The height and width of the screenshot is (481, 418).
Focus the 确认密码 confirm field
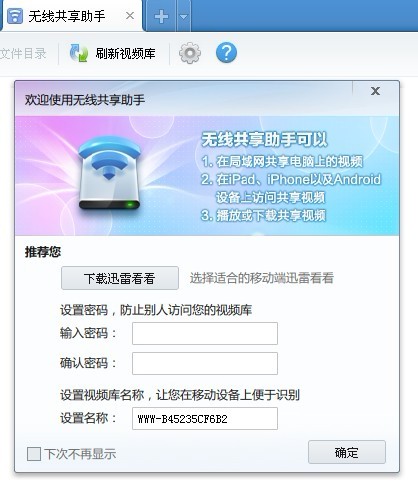pos(205,363)
